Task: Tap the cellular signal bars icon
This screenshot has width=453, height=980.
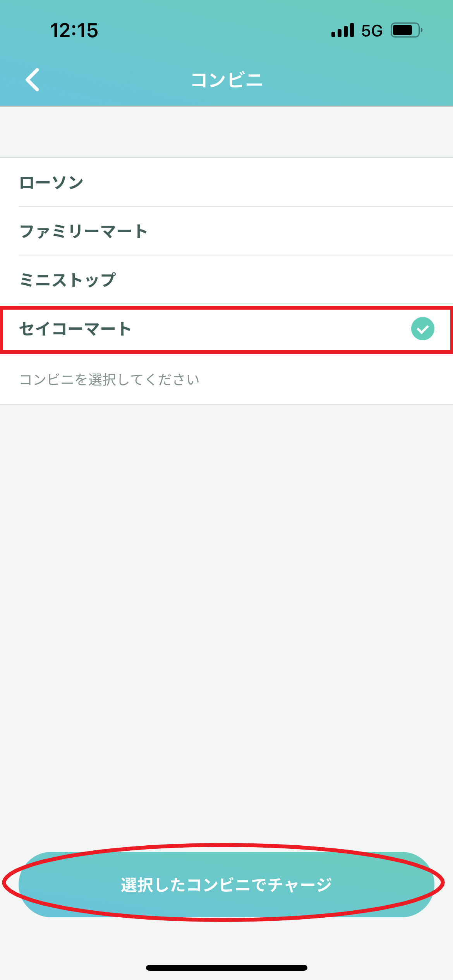Action: click(x=343, y=30)
